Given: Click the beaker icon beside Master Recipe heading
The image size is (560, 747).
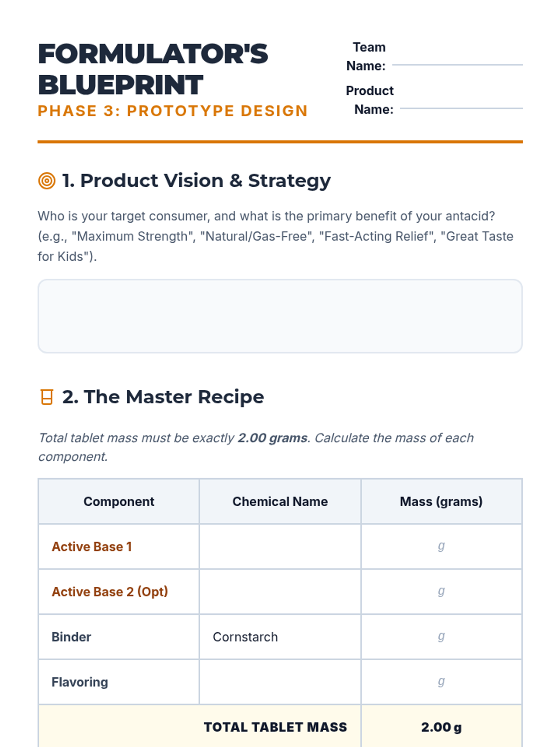Looking at the screenshot, I should click(x=47, y=397).
